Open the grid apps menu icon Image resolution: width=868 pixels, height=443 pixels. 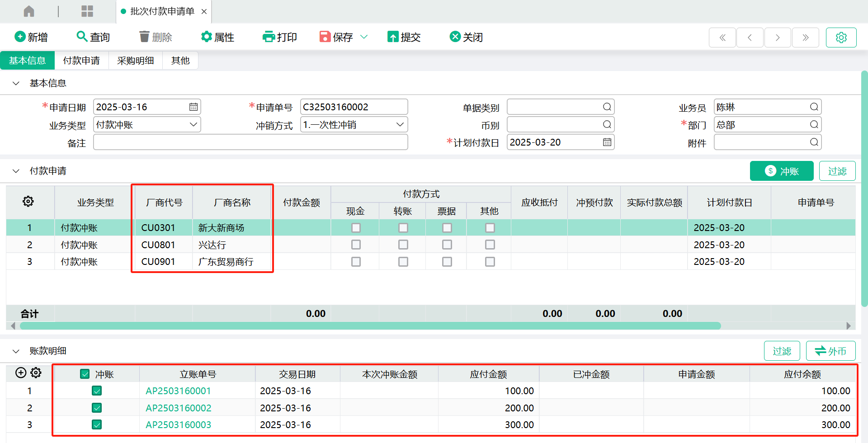click(87, 11)
